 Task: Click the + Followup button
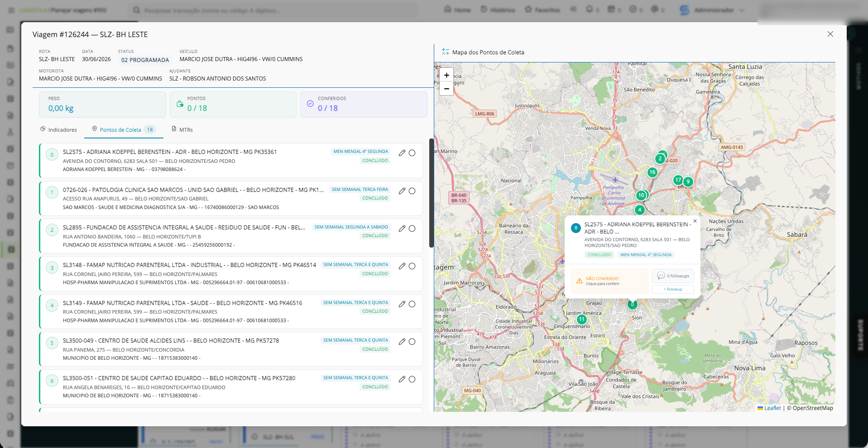[x=673, y=289]
